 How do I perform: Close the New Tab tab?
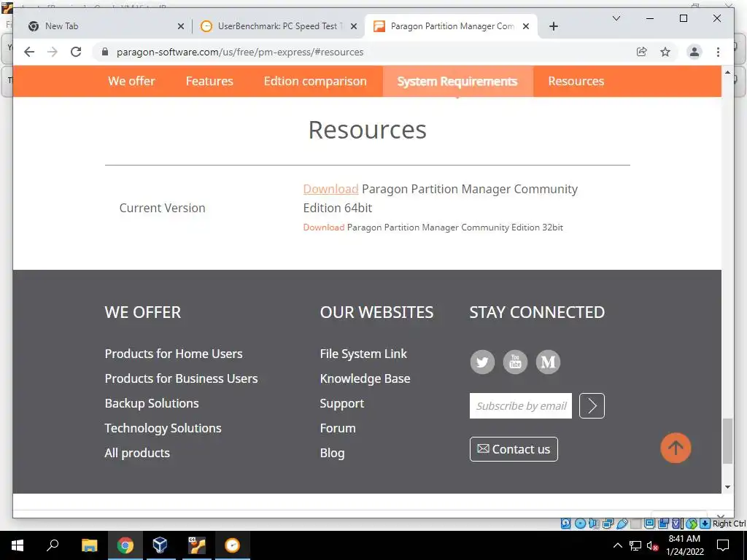[x=181, y=26]
